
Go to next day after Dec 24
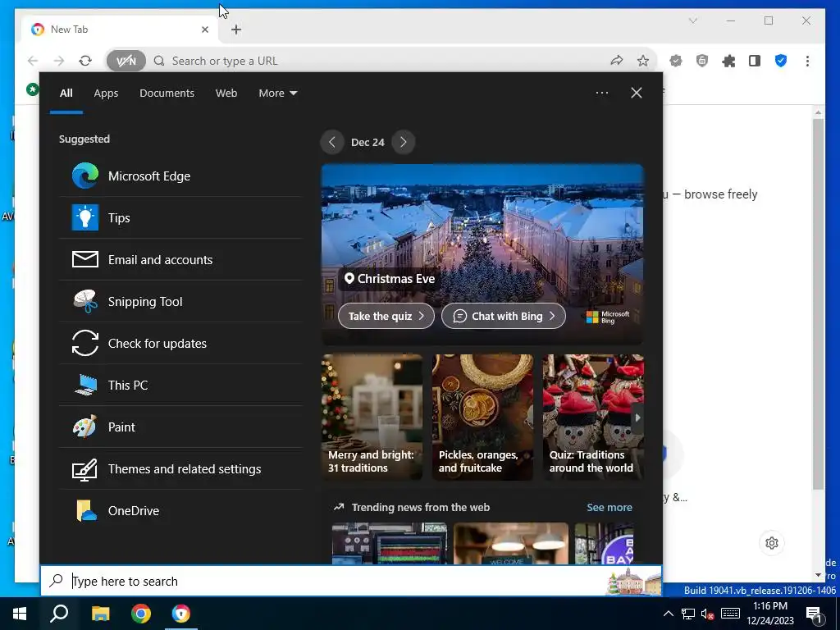404,142
